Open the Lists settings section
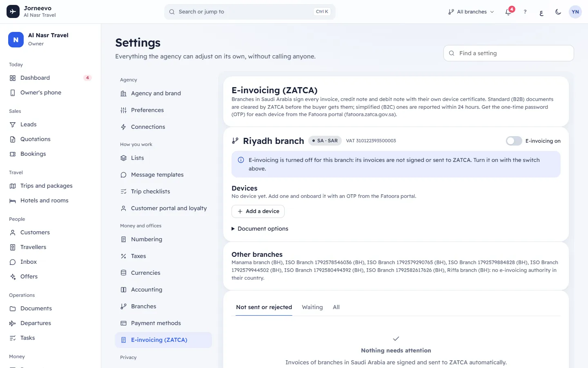Image resolution: width=588 pixels, height=368 pixels. click(163, 158)
